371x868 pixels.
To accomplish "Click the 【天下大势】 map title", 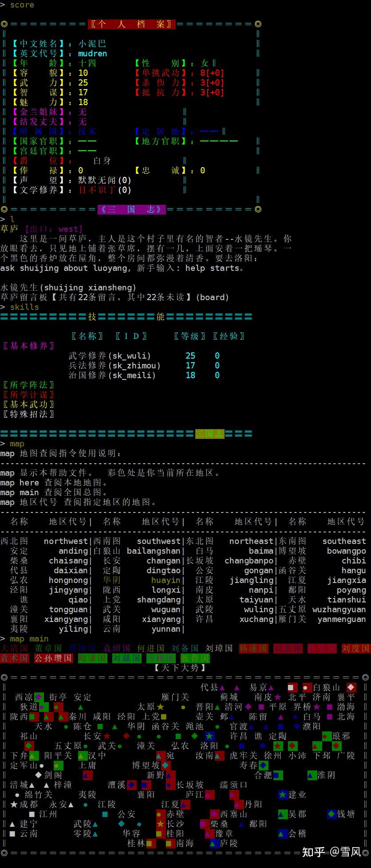I will 180,668.
